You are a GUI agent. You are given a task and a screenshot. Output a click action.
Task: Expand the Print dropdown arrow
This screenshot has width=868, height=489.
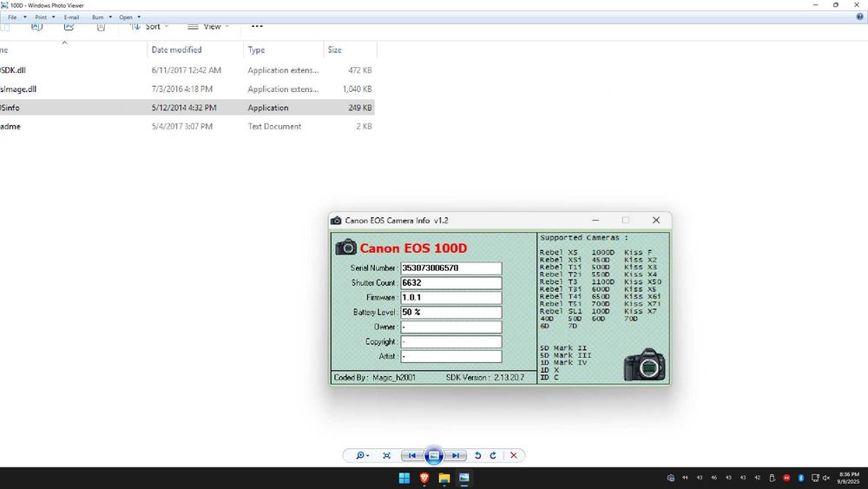[54, 17]
